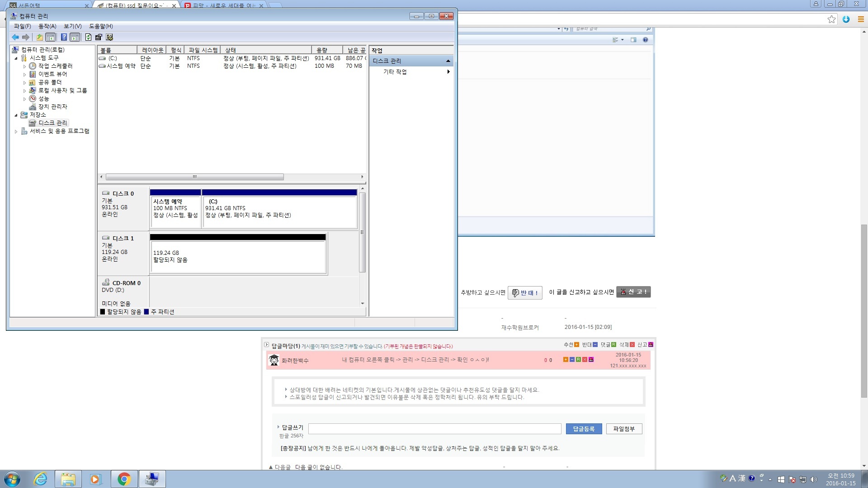
Task: Open the 동작(A) menu
Action: coord(47,26)
